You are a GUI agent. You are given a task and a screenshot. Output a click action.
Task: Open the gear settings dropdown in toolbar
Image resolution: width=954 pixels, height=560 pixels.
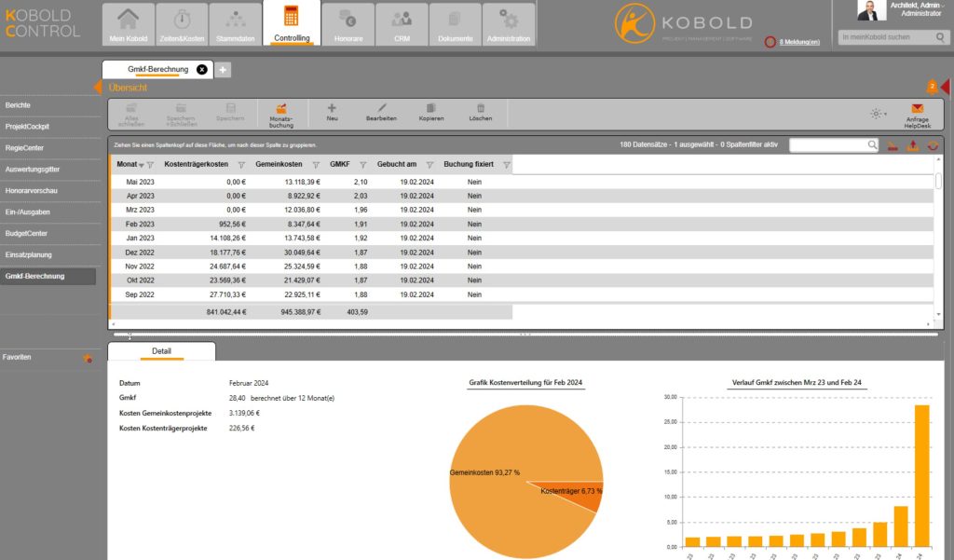[878, 114]
